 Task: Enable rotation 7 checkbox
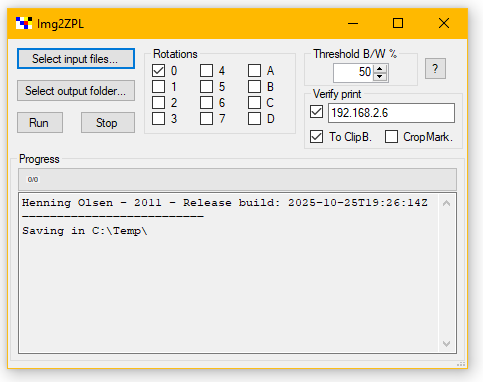coord(207,119)
